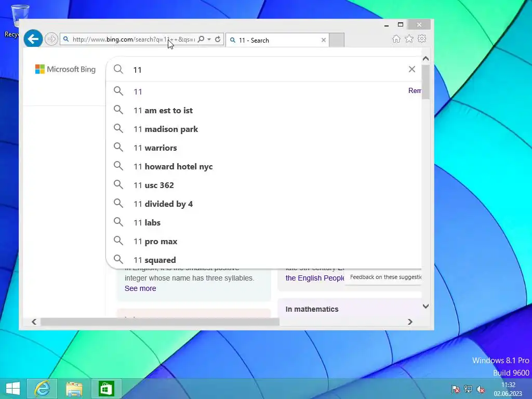Close the '11 - Search' tab
Screen dimensions: 532x399
point(323,40)
